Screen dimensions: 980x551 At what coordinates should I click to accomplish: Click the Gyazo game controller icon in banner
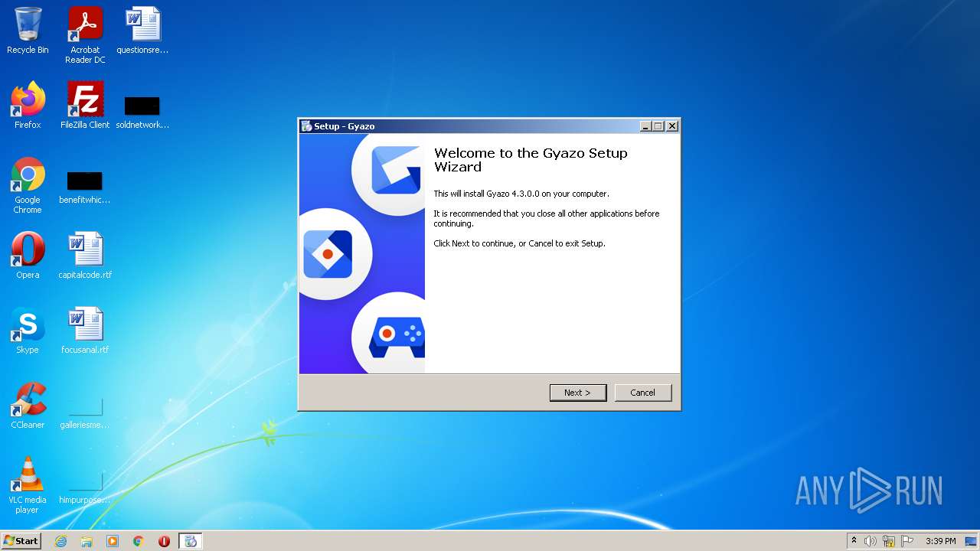click(397, 337)
